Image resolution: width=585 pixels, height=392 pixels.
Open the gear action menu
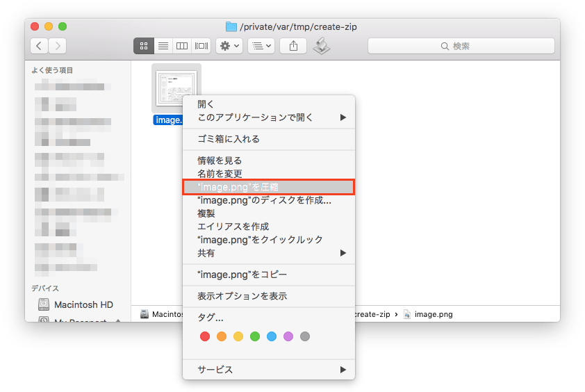tap(229, 46)
